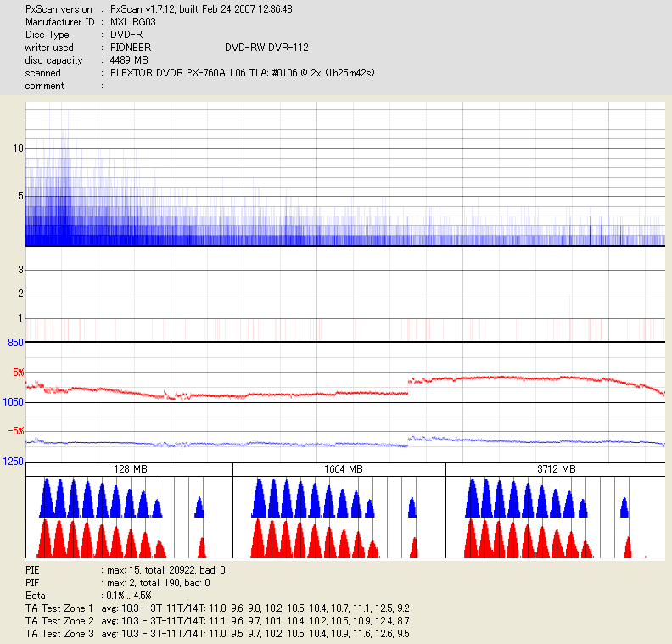
Task: Click the writer model DVD-RW DVR-112
Action: pos(266,48)
